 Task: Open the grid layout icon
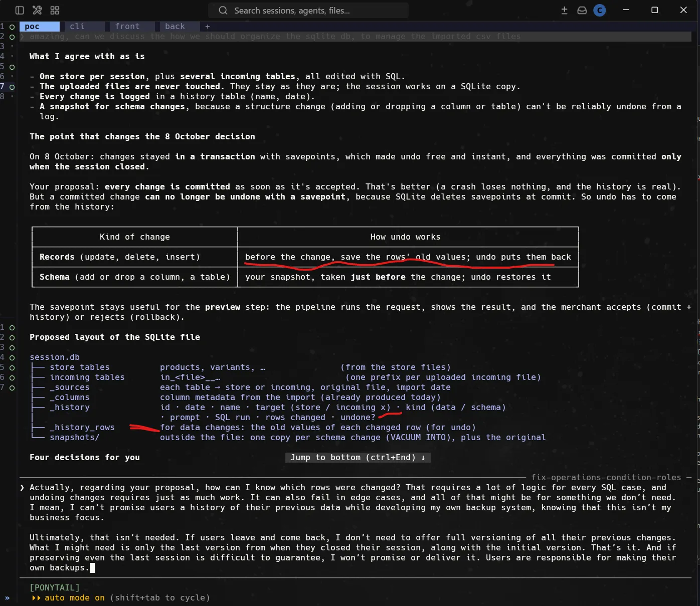55,10
